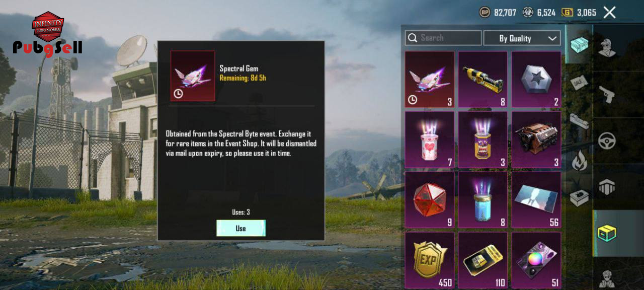Open the pink heart crate with count 7
The height and width of the screenshot is (290, 644).
pyautogui.click(x=430, y=139)
